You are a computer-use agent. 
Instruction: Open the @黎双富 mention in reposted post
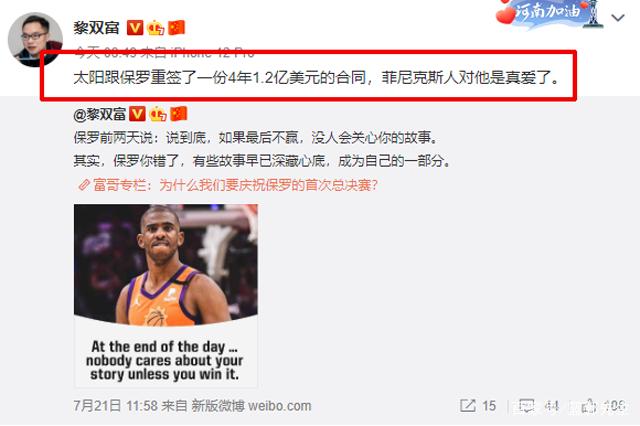pyautogui.click(x=100, y=114)
